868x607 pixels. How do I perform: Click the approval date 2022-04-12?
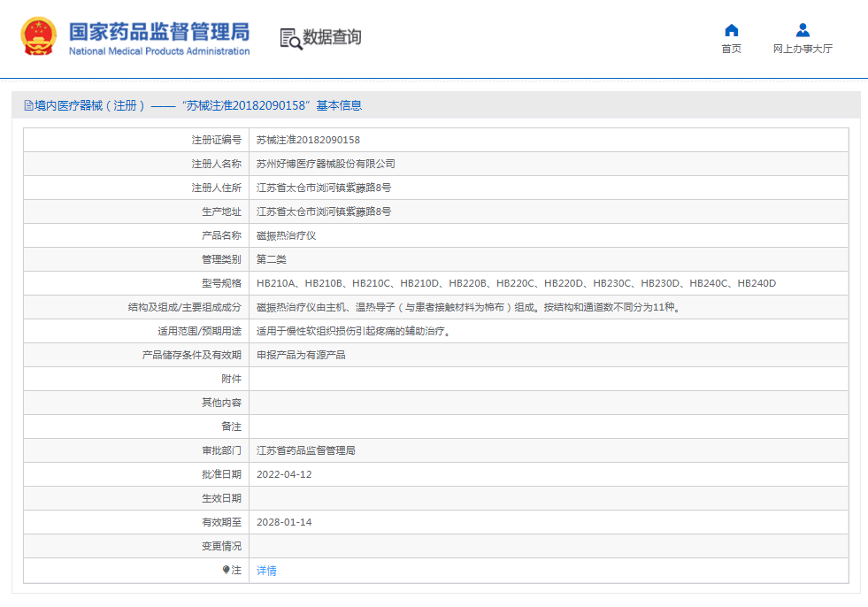[284, 474]
